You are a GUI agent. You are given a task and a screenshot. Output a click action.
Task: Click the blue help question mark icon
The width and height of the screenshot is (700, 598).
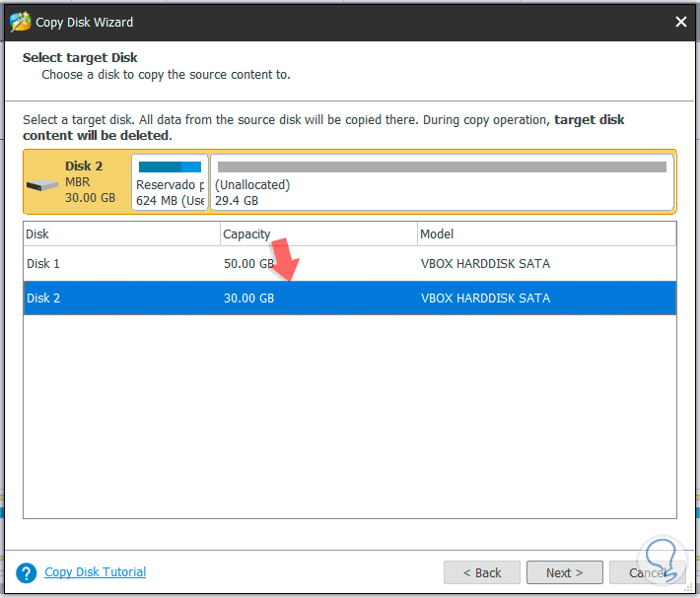[x=28, y=572]
